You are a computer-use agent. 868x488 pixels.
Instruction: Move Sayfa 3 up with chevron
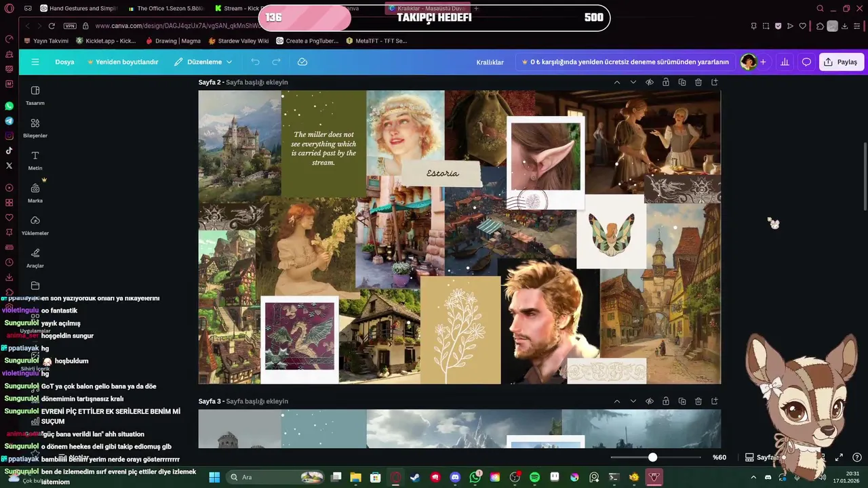pyautogui.click(x=617, y=401)
